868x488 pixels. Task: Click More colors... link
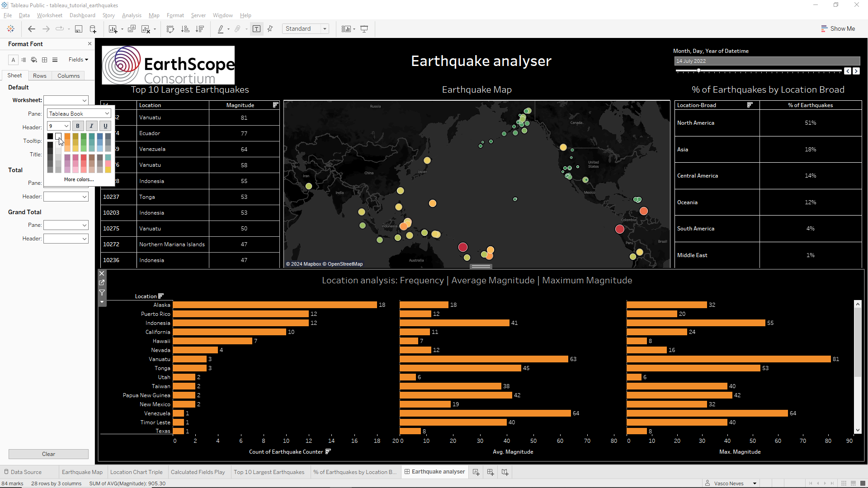[x=79, y=179]
